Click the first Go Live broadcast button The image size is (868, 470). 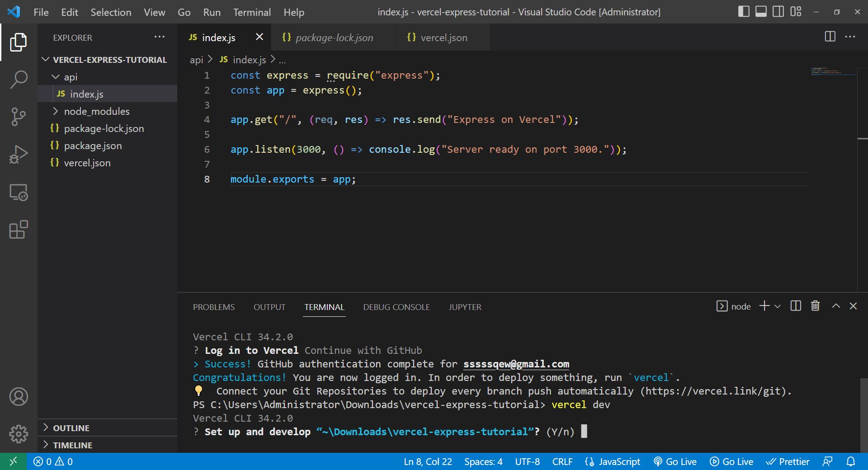675,461
